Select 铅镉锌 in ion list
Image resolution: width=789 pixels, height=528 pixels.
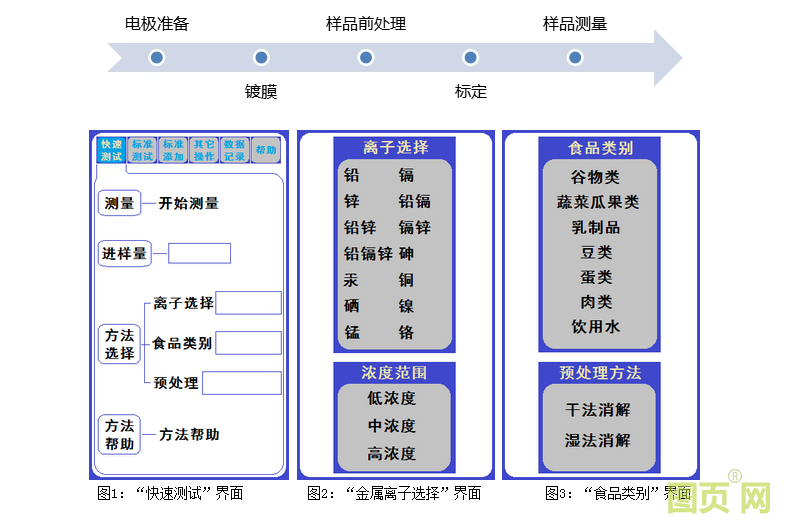pos(368,254)
